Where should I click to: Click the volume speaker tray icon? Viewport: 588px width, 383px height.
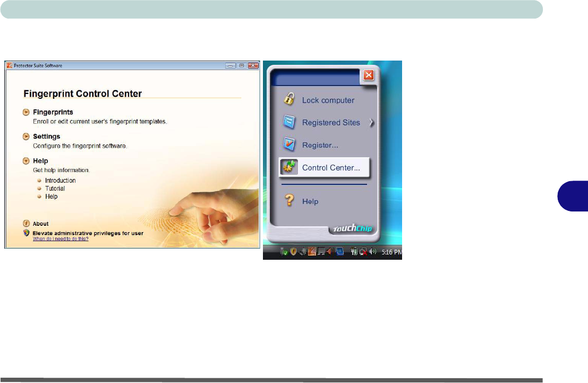point(373,251)
